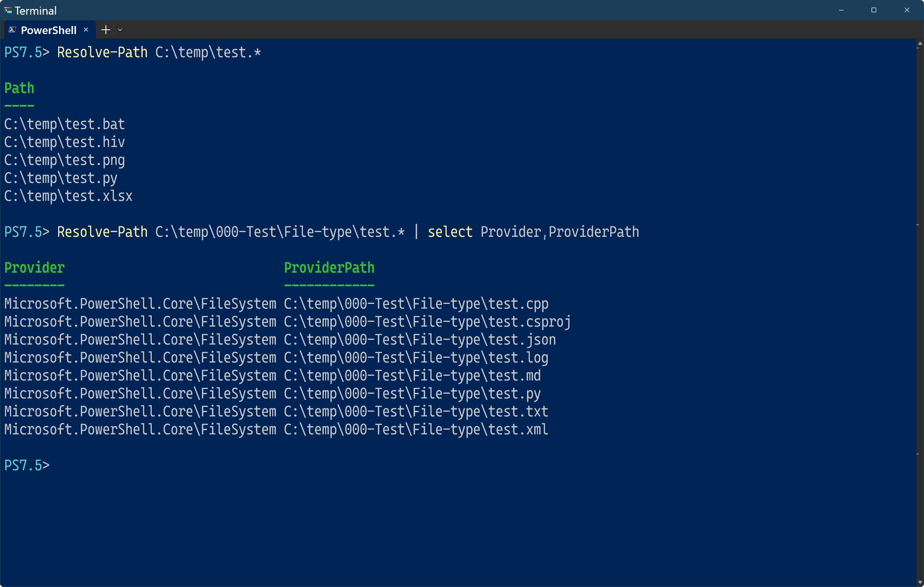Open a new tab with plus button

(106, 30)
